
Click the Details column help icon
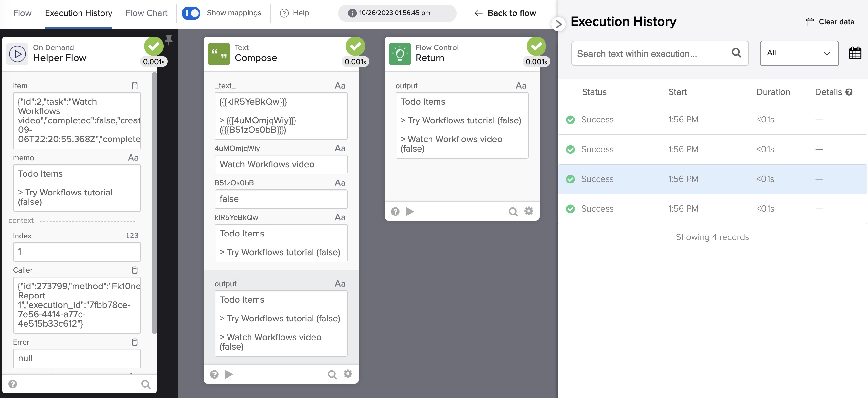pos(849,92)
